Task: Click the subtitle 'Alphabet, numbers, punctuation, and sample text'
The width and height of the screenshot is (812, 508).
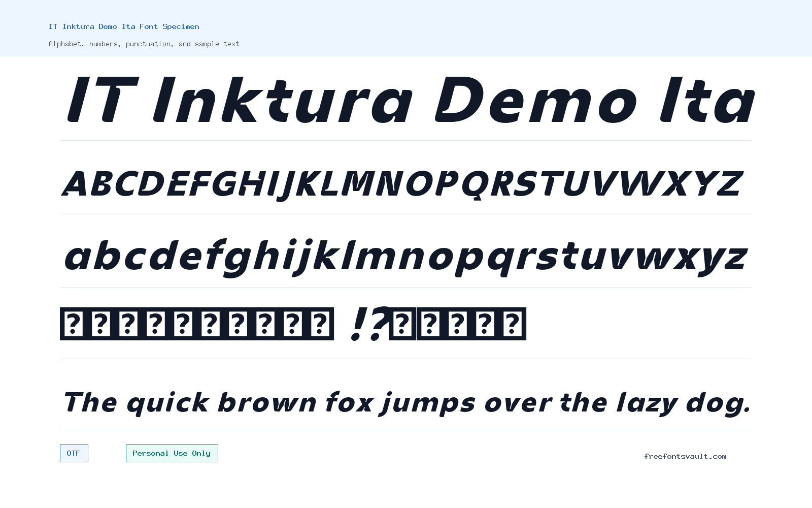Action: (x=144, y=44)
